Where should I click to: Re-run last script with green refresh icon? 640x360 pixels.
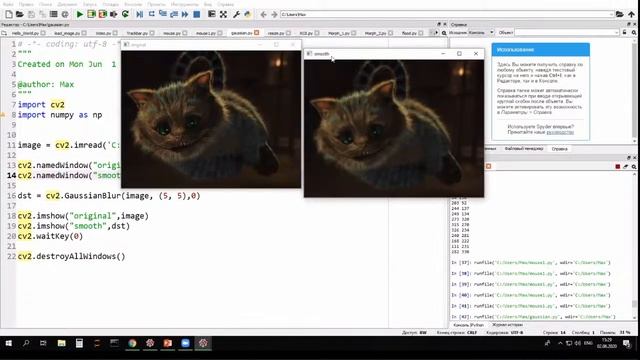click(x=125, y=14)
